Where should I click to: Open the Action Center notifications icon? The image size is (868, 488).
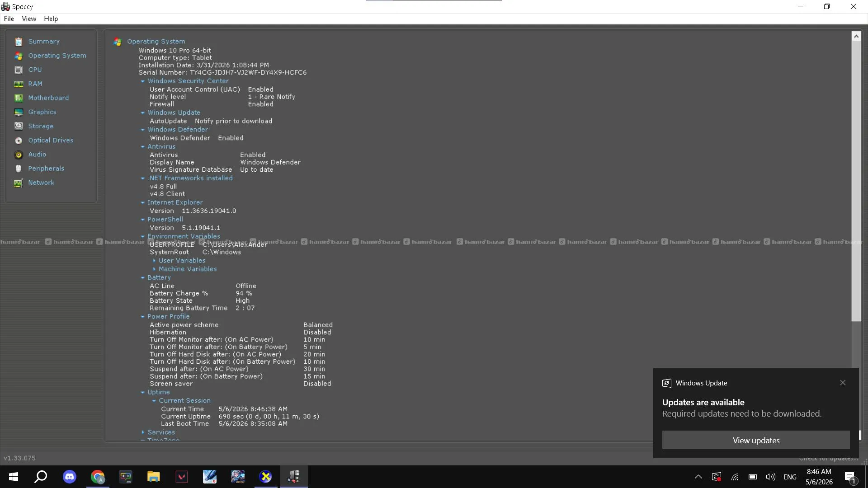850,477
